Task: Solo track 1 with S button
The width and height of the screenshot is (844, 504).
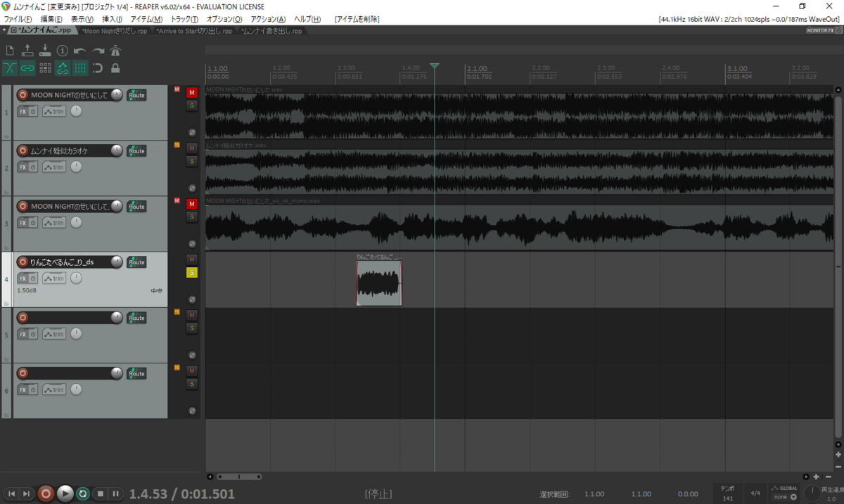Action: point(192,105)
